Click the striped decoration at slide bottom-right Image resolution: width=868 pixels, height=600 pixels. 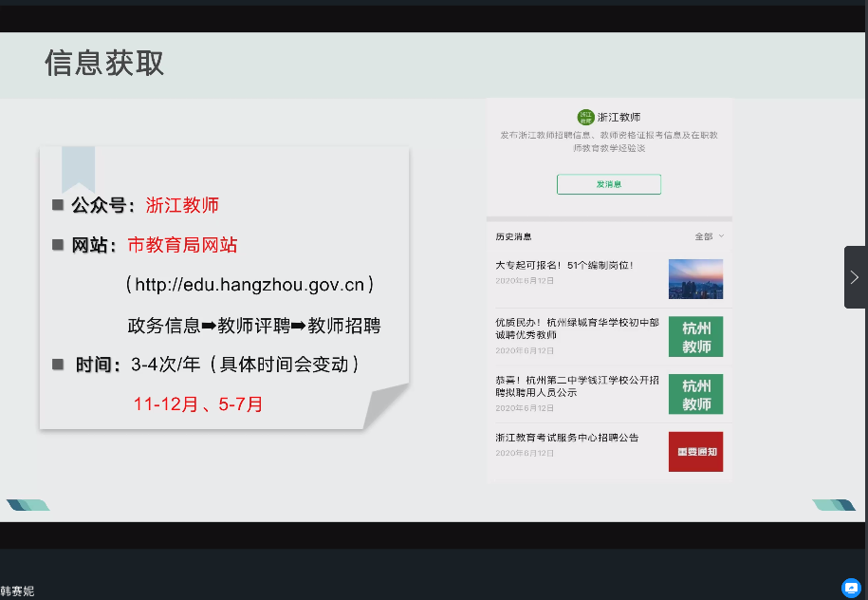(833, 505)
